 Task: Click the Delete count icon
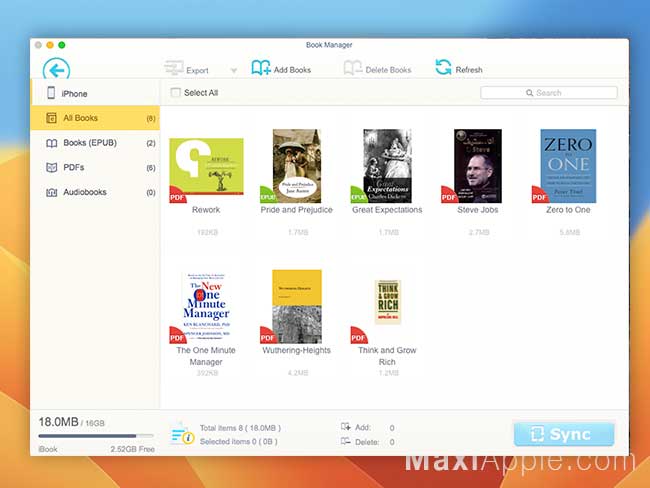345,441
